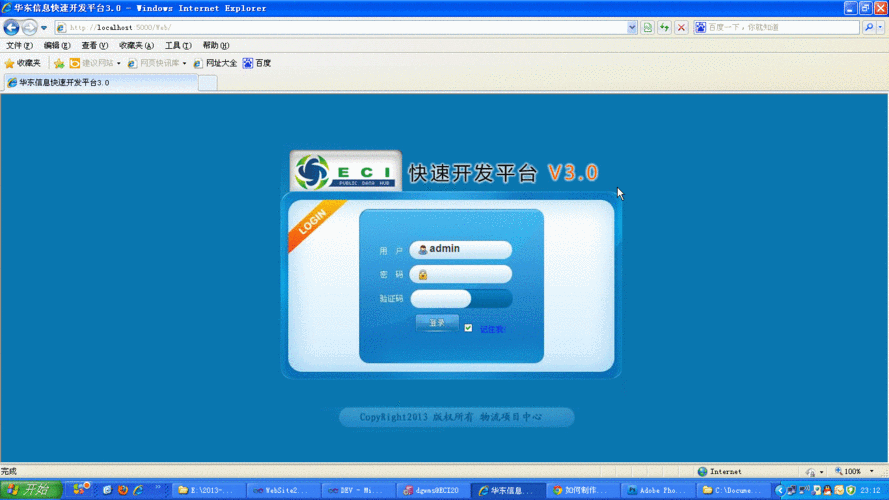Click the add to favorites bar star icon
The image size is (889, 500).
59,63
